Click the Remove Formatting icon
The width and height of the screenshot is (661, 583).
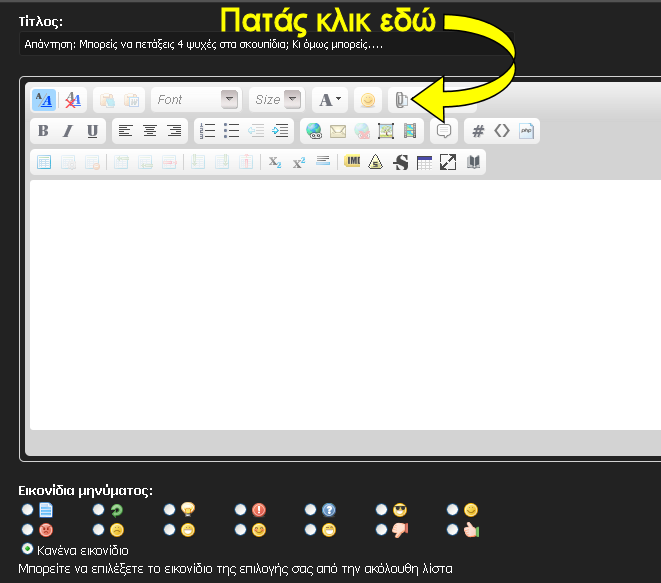pos(73,100)
